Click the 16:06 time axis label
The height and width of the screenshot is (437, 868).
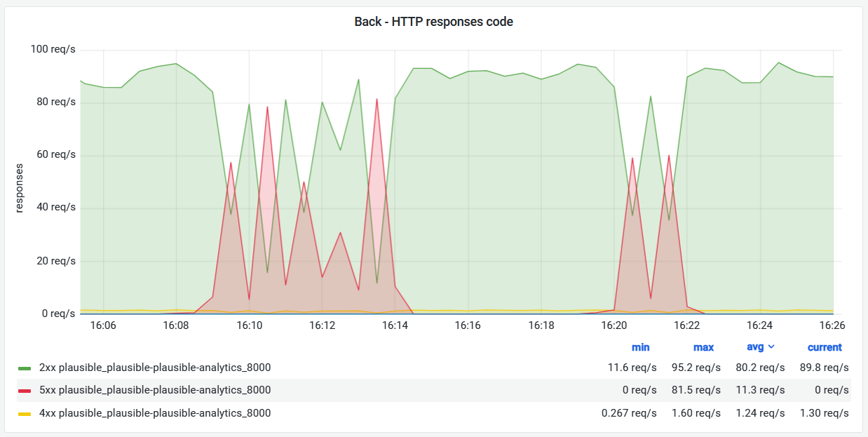(x=103, y=326)
